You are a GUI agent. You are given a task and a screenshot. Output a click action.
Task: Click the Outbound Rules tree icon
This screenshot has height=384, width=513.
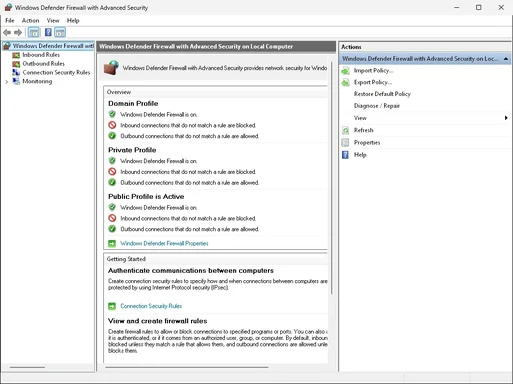[16, 64]
